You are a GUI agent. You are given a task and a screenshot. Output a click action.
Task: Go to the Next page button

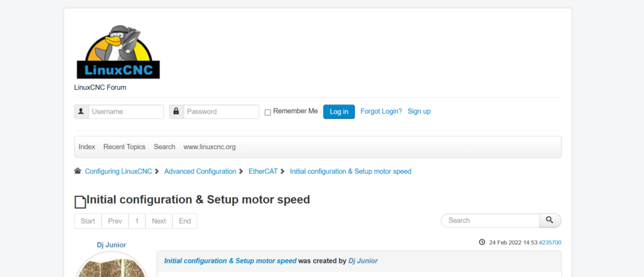(159, 221)
